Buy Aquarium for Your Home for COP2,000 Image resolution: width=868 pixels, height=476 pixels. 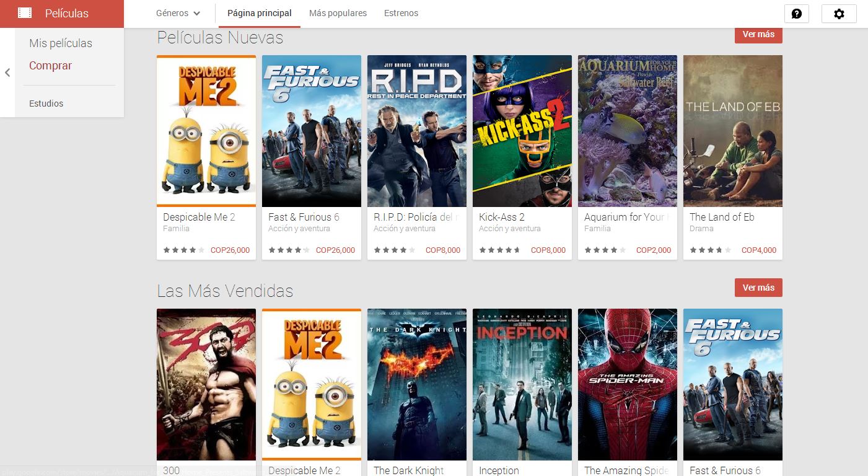coord(654,250)
